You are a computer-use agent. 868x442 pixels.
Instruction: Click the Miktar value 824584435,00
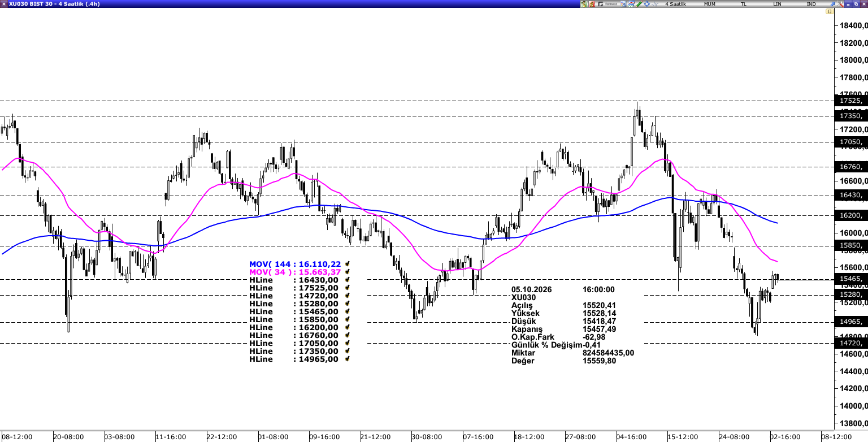[x=608, y=353]
